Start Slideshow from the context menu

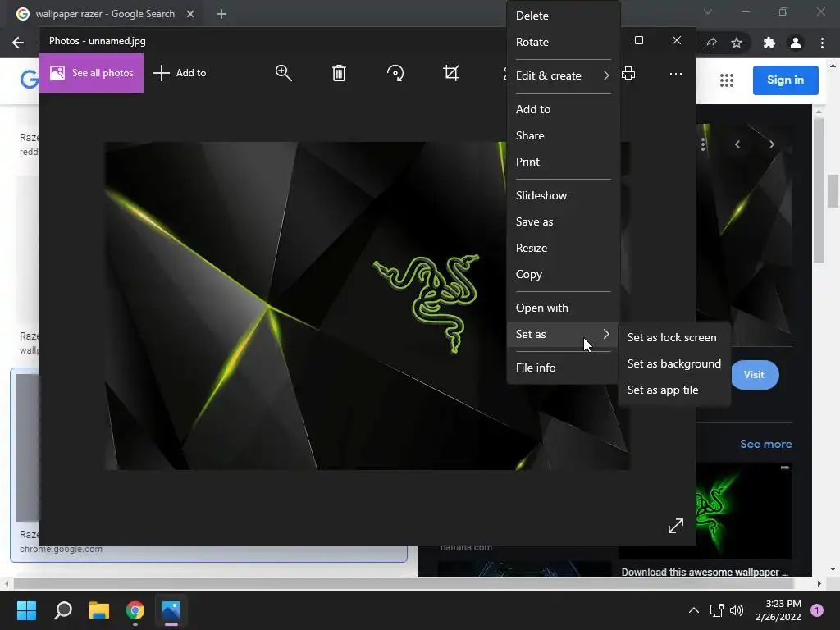pyautogui.click(x=563, y=195)
